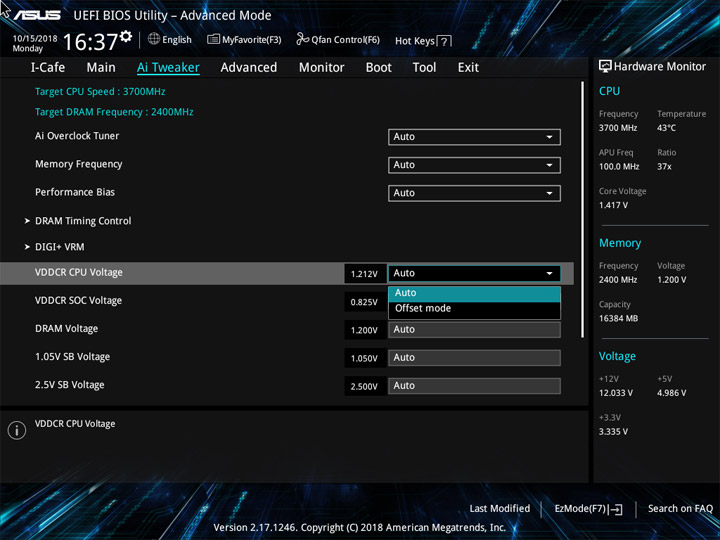Click the globe language icon
Image resolution: width=720 pixels, height=540 pixels.
point(154,39)
